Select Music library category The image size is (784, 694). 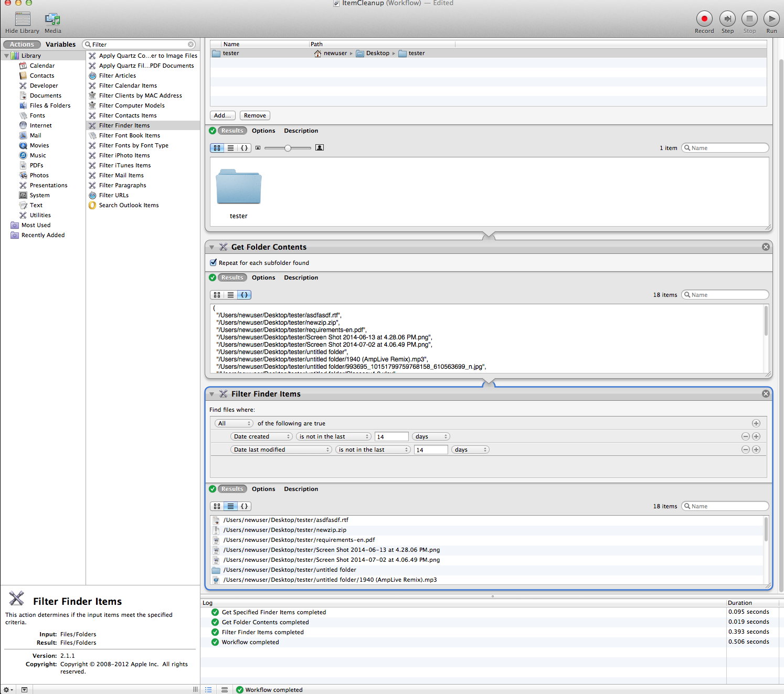tap(38, 155)
